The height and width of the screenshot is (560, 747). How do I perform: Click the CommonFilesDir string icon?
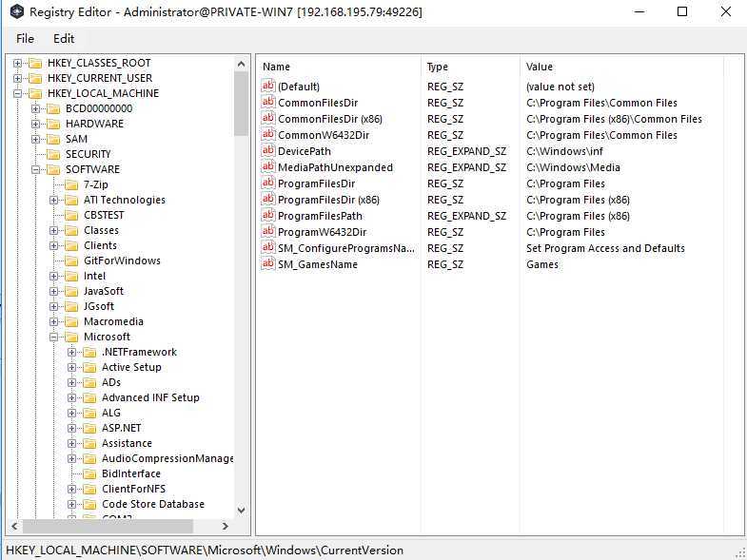pyautogui.click(x=268, y=102)
